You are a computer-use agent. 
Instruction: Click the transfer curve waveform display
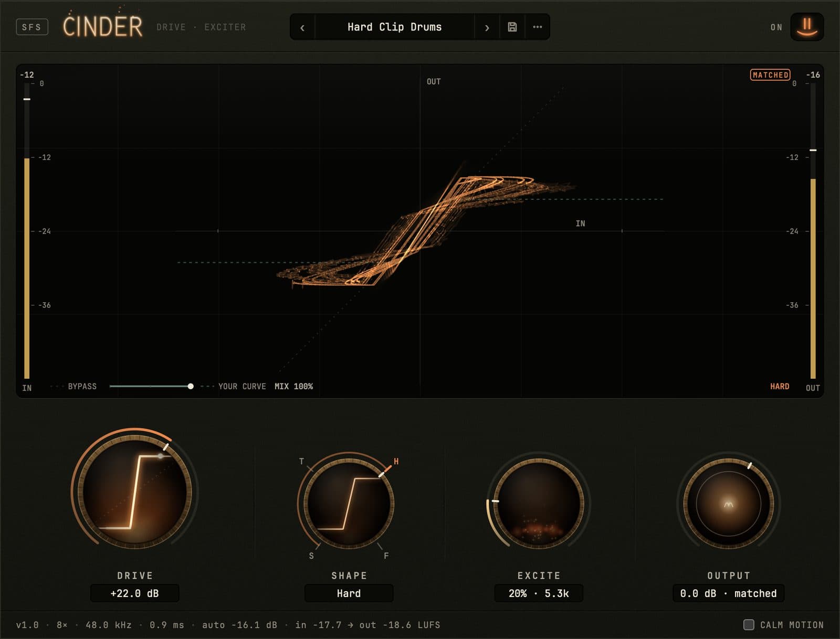click(x=420, y=231)
